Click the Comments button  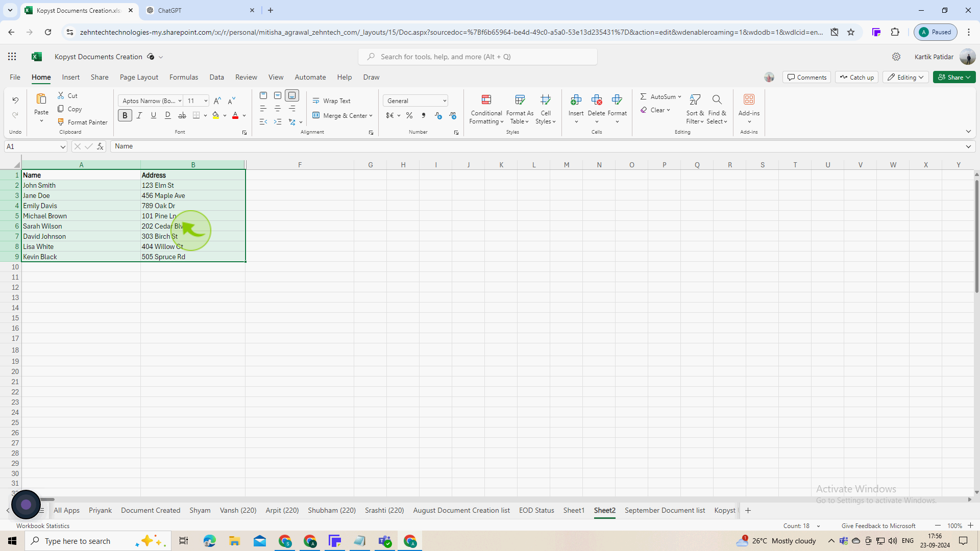click(x=806, y=77)
